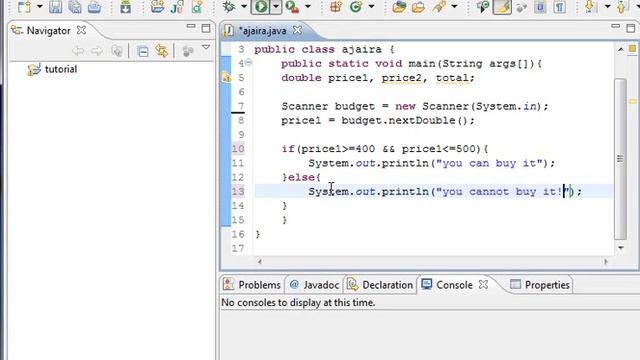Open the Navigator View Menu triangle
Screen dimensions: 640x360
point(206,48)
